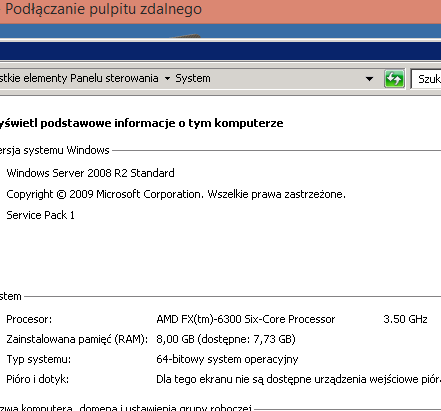Click the green refresh button in address bar

click(x=394, y=79)
